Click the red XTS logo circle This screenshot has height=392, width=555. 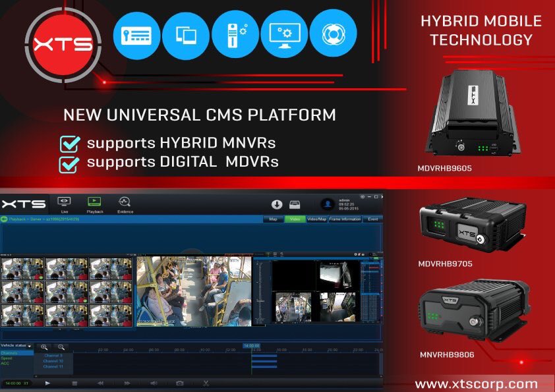tap(63, 45)
